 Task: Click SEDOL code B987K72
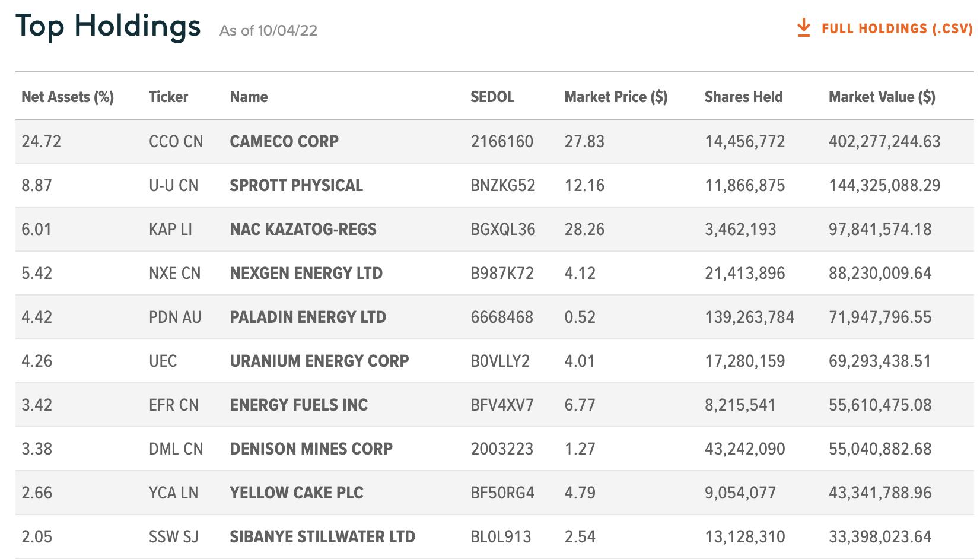point(502,273)
